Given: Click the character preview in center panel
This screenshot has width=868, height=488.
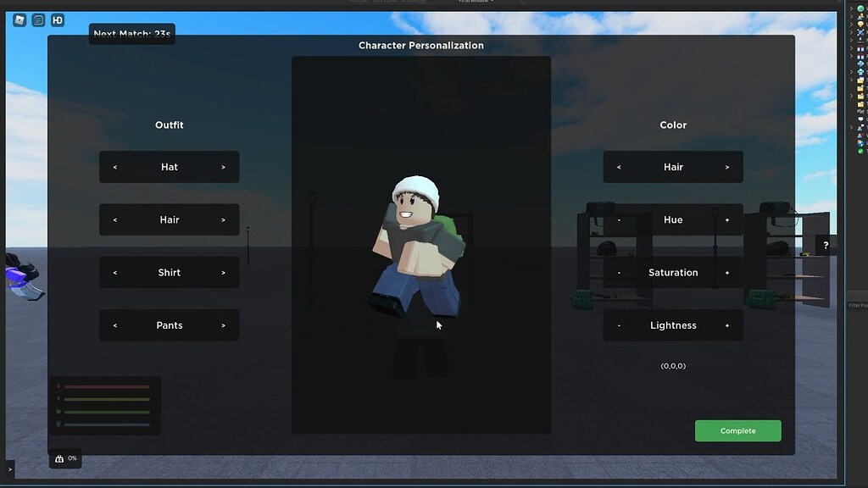Looking at the screenshot, I should tap(418, 248).
